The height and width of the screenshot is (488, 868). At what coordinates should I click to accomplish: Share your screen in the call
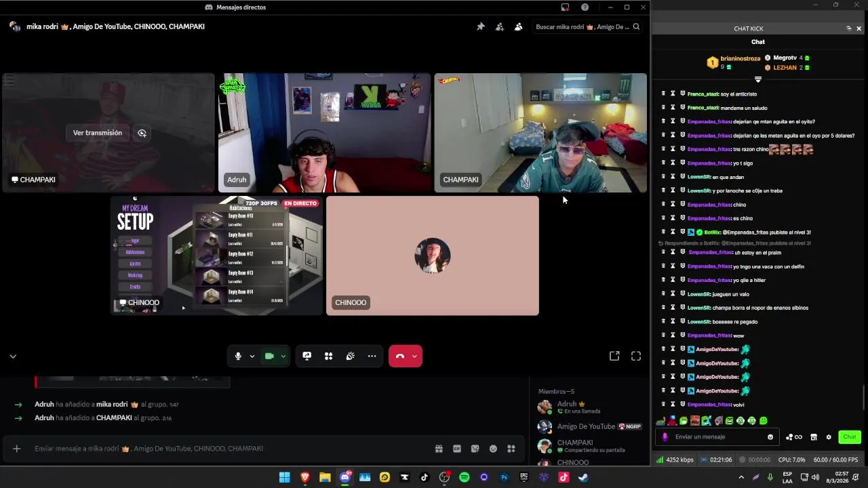coord(307,356)
